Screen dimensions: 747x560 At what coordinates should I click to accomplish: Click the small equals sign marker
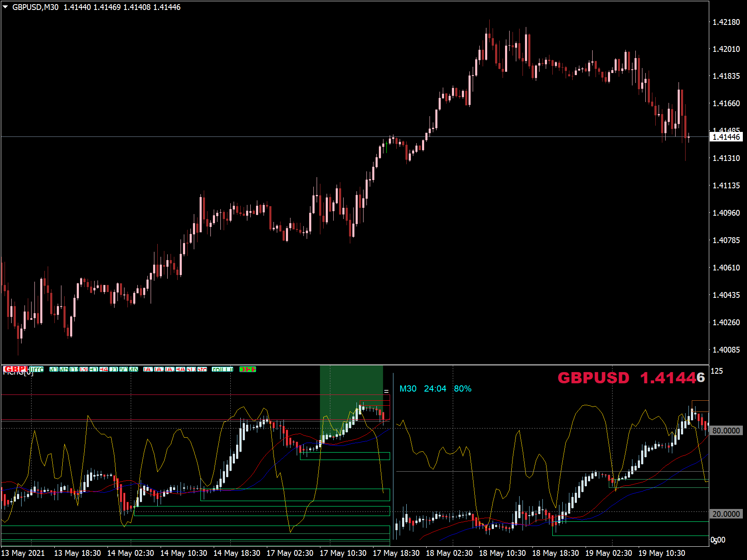[x=386, y=391]
